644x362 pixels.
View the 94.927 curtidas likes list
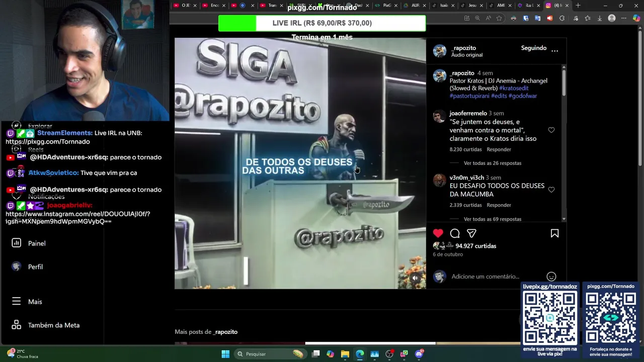point(475,246)
